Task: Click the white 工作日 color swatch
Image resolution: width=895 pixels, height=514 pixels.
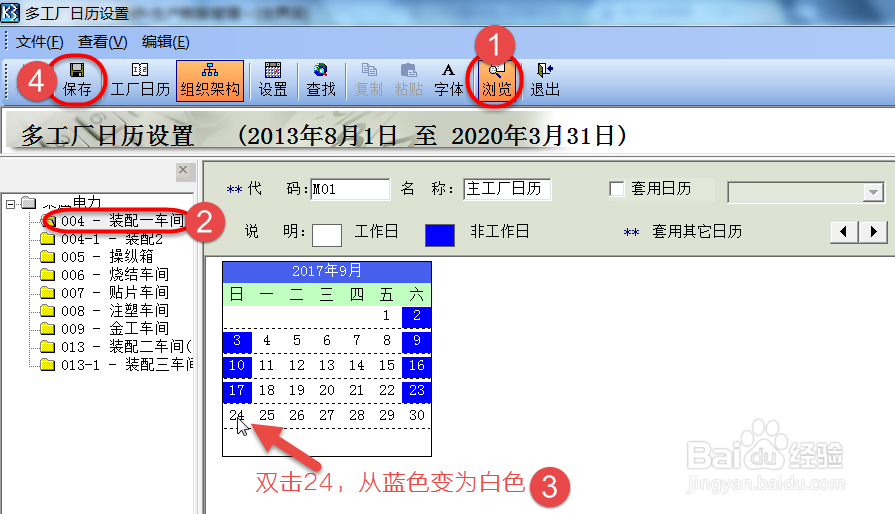Action: click(327, 235)
